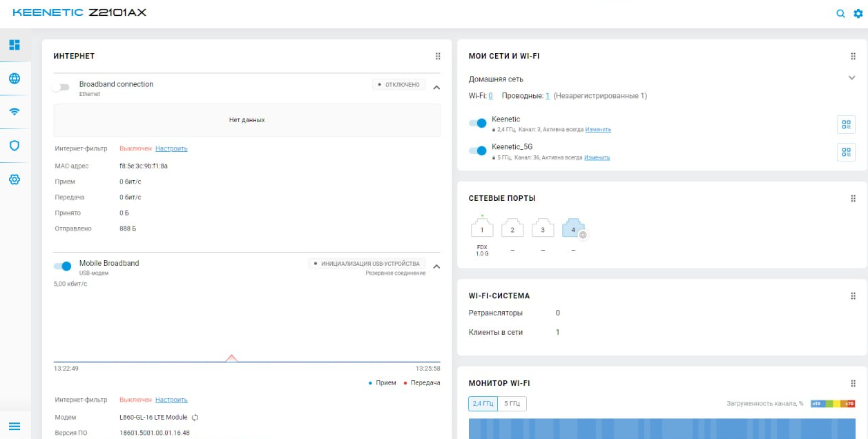Image resolution: width=868 pixels, height=439 pixels.
Task: Collapse the Mobile Broadband section chevron
Action: [x=436, y=266]
